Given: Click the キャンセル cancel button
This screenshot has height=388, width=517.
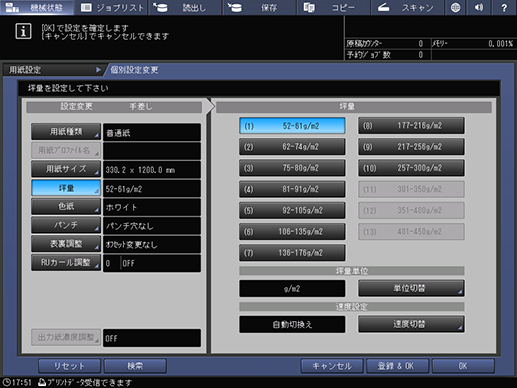Looking at the screenshot, I should tap(332, 366).
